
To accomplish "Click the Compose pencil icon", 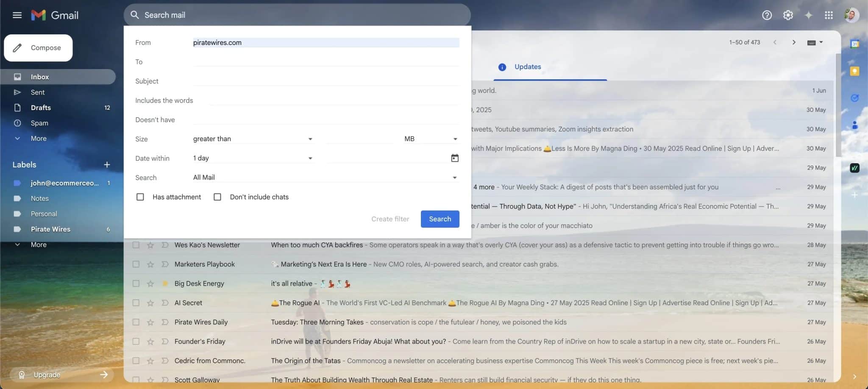I will click(x=17, y=47).
